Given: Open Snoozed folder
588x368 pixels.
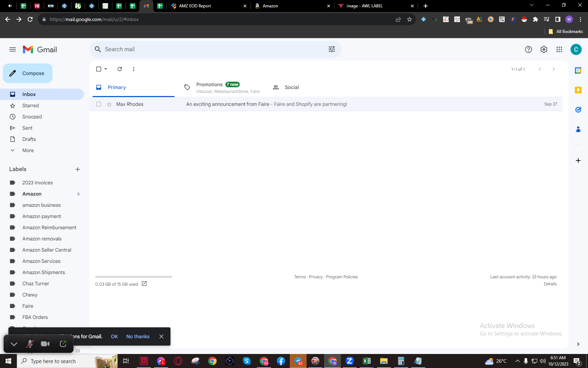Looking at the screenshot, I should point(42,117).
